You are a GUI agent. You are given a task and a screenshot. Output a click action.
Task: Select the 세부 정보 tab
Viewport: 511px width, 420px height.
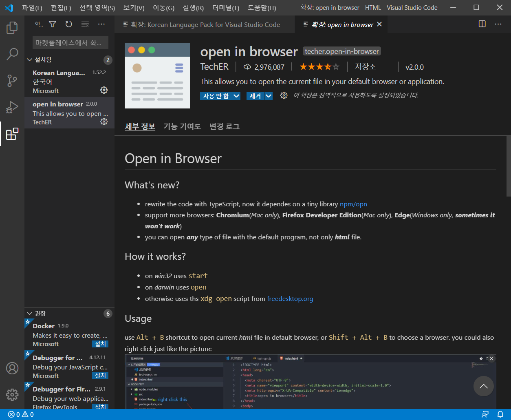pyautogui.click(x=140, y=126)
